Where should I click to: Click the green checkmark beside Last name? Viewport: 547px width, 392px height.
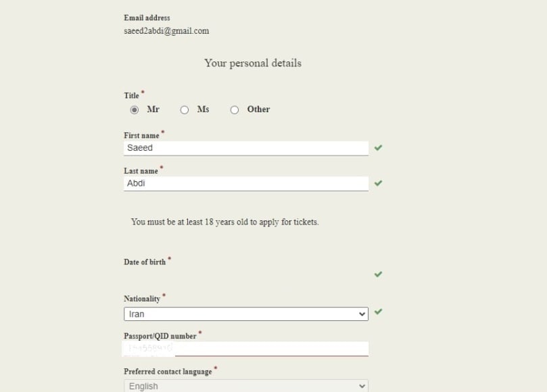point(378,183)
